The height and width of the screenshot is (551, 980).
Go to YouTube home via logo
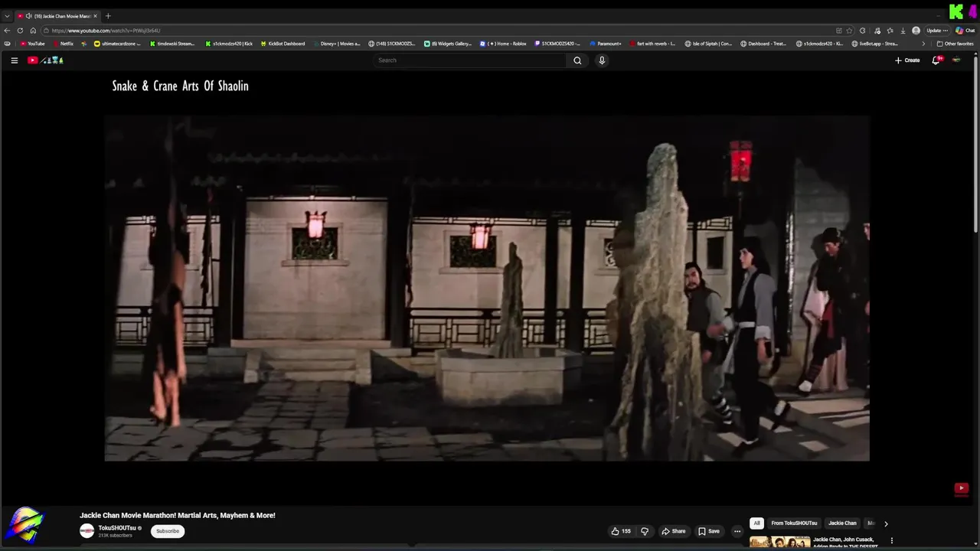pos(45,60)
